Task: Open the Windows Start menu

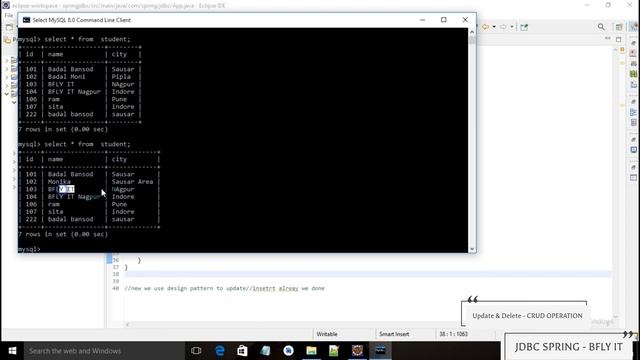Action: tap(12, 351)
